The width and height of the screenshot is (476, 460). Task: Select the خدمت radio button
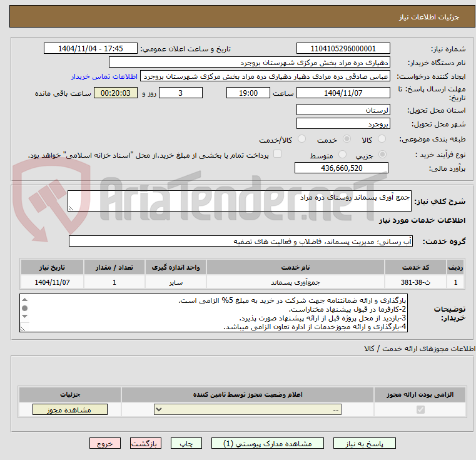[x=347, y=139]
